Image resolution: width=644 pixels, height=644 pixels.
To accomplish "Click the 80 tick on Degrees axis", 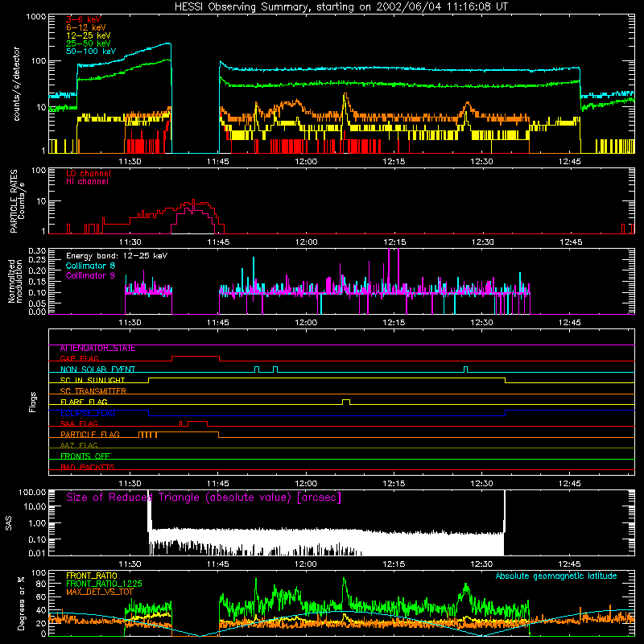I will (41, 584).
